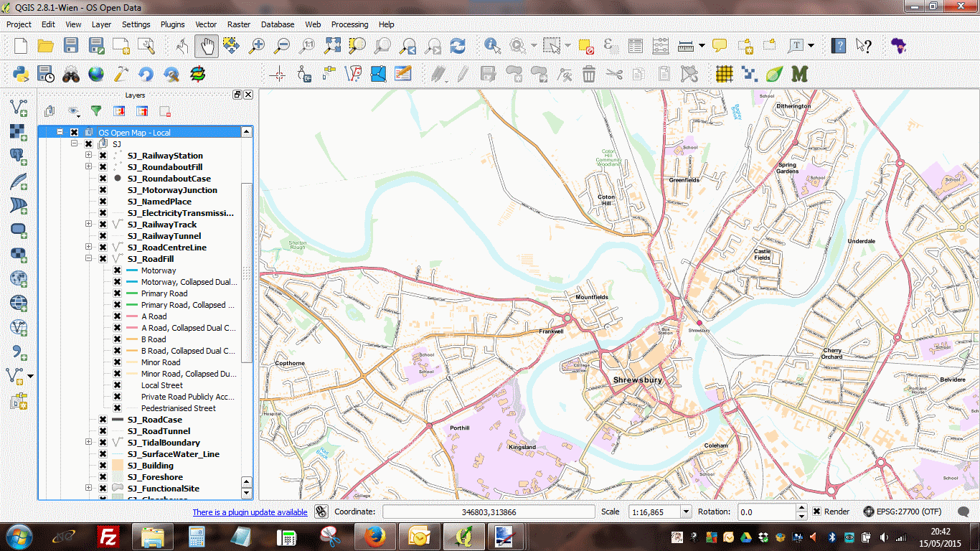Viewport: 980px width, 551px height.
Task: Toggle visibility of SJ_RailwayStation layer
Action: 103,156
